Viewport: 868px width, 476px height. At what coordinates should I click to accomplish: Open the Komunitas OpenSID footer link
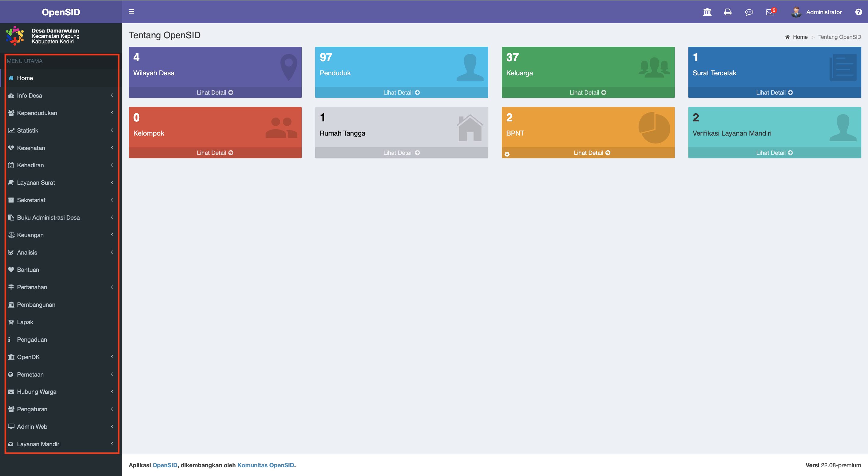click(266, 465)
